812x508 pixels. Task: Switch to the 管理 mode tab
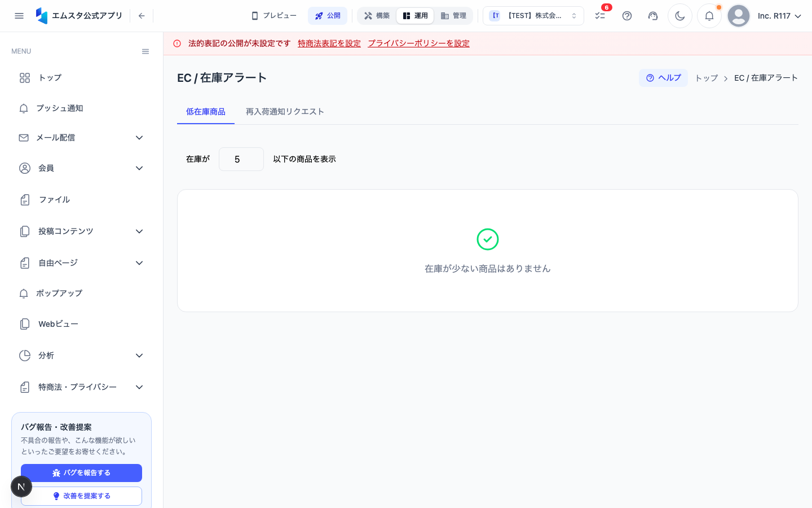click(453, 16)
